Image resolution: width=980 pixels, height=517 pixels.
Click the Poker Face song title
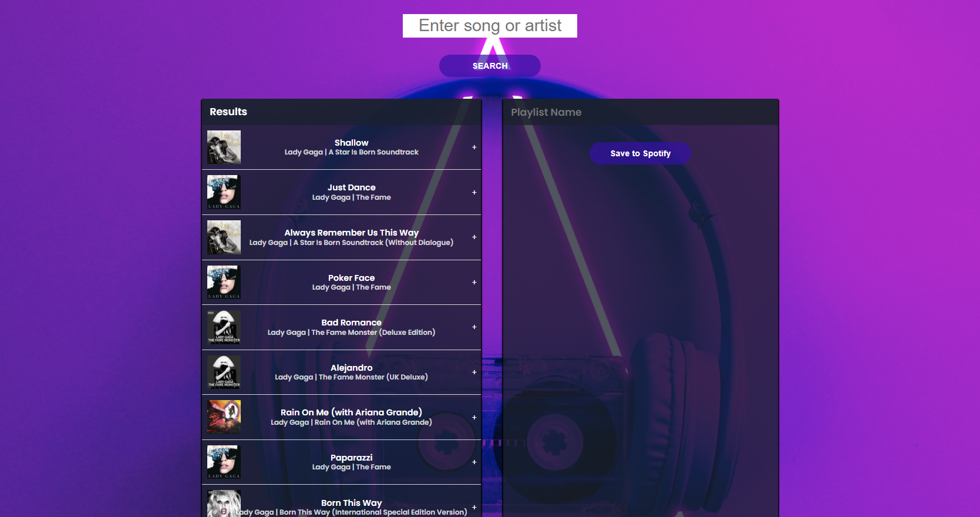(x=351, y=278)
